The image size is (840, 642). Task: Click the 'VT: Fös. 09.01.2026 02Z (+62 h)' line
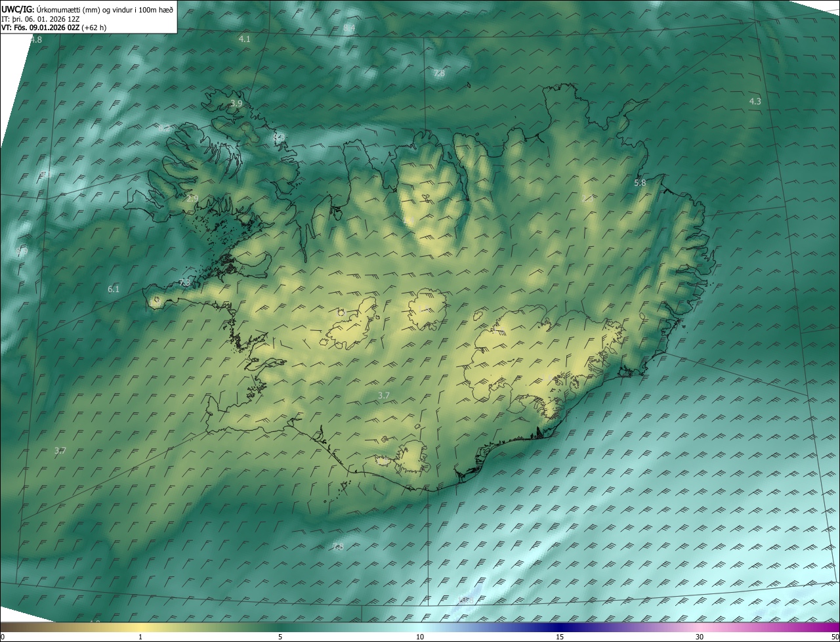[54, 28]
